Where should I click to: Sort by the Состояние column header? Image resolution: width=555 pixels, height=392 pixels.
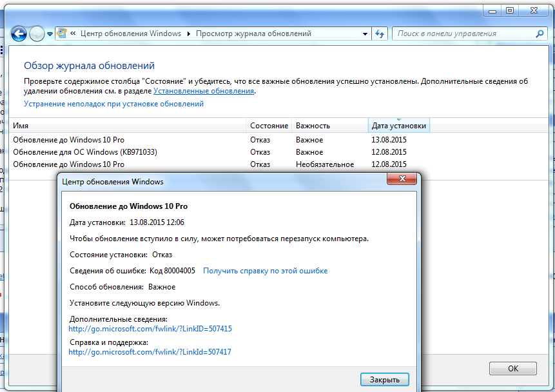(269, 126)
